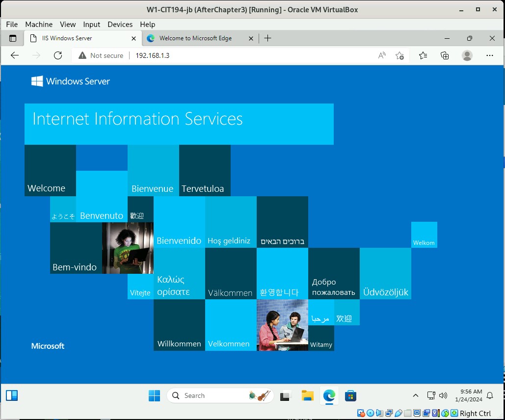Open the VirtualBox Help menu
Image resolution: width=505 pixels, height=420 pixels.
coord(148,25)
